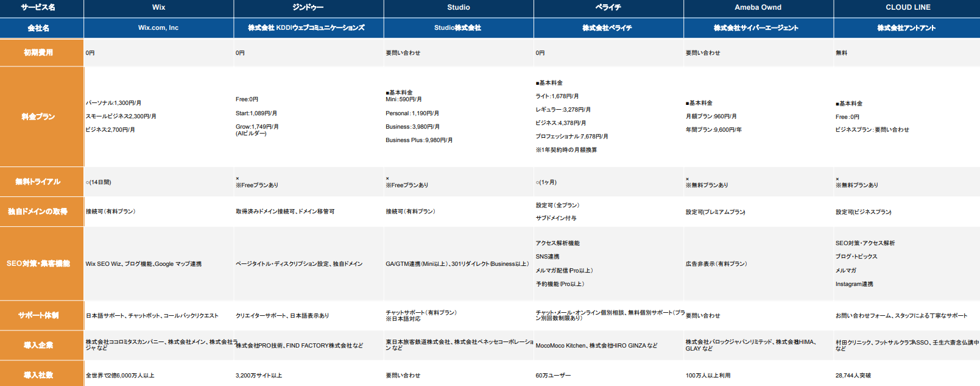Screen dimensions: 980x386
Task: Click the 28,744人突破 cell for CLOUD LINE
Action: 853,376
